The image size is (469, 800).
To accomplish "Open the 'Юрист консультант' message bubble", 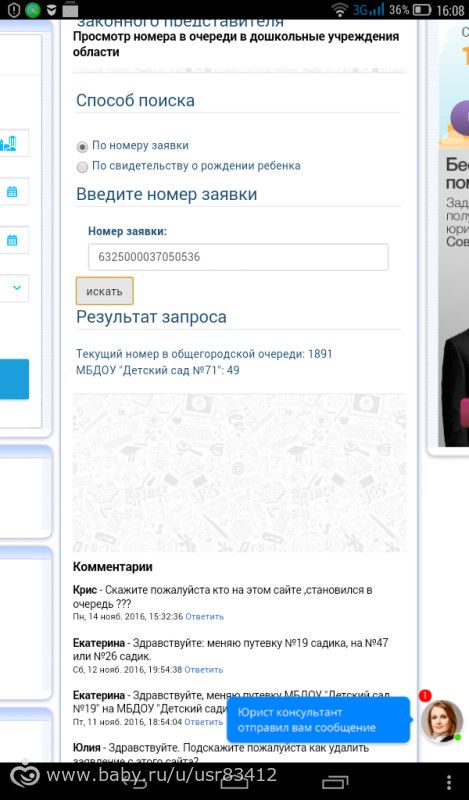I will [318, 720].
